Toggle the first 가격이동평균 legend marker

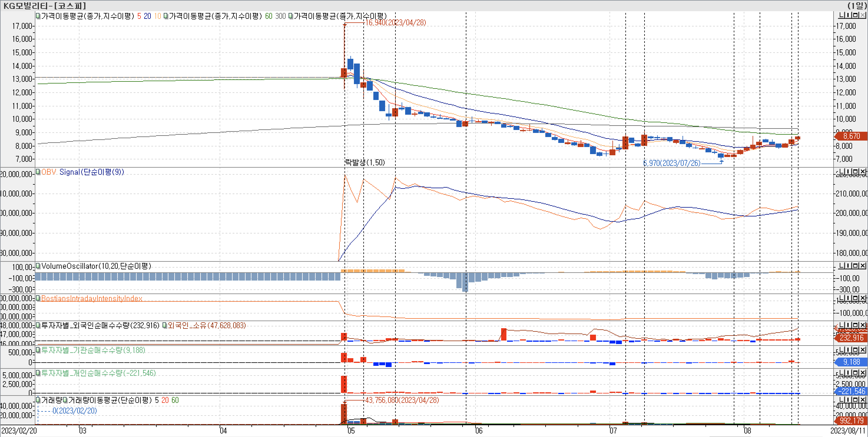click(38, 16)
